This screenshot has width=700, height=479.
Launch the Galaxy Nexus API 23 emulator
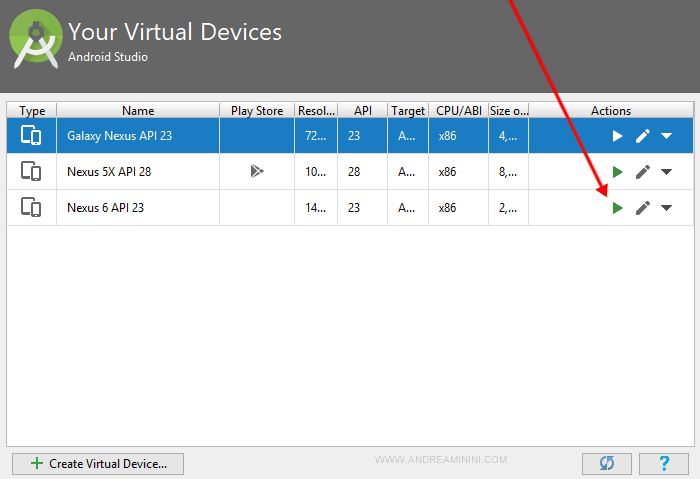(617, 136)
